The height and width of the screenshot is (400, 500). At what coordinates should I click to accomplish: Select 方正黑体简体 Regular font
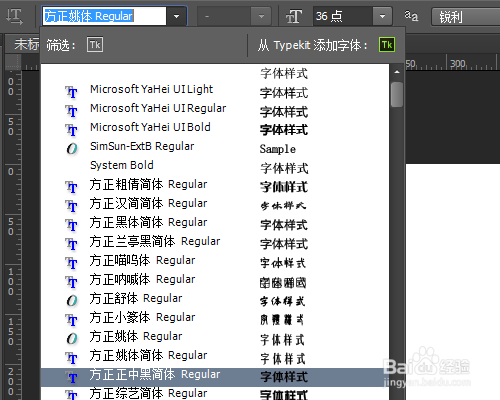215,222
